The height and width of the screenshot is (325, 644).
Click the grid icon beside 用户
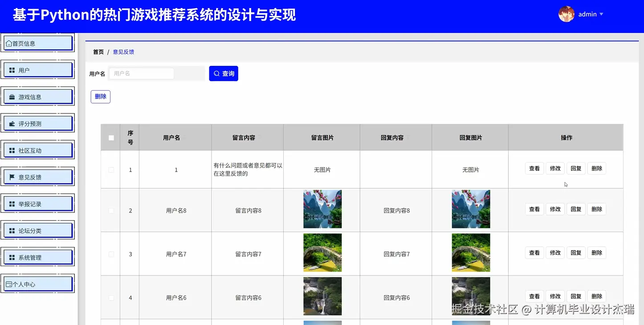tap(12, 70)
